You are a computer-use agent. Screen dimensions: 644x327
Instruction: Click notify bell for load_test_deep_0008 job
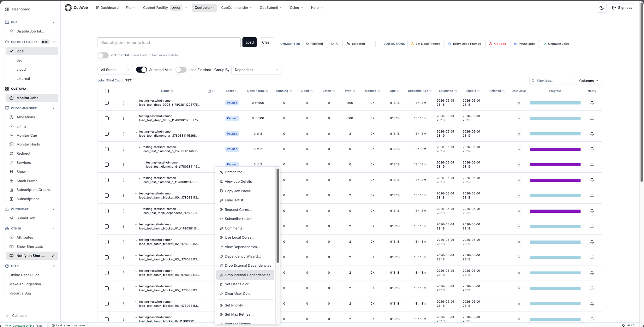[592, 103]
